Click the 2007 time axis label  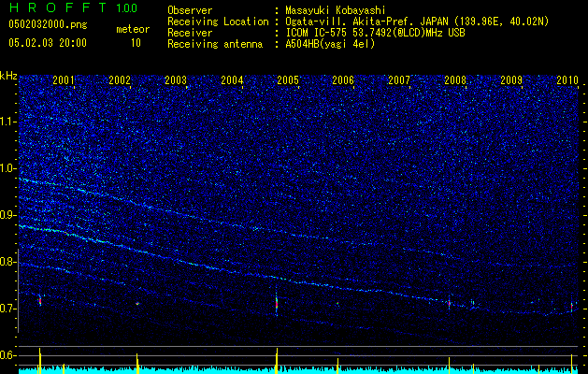pyautogui.click(x=399, y=79)
